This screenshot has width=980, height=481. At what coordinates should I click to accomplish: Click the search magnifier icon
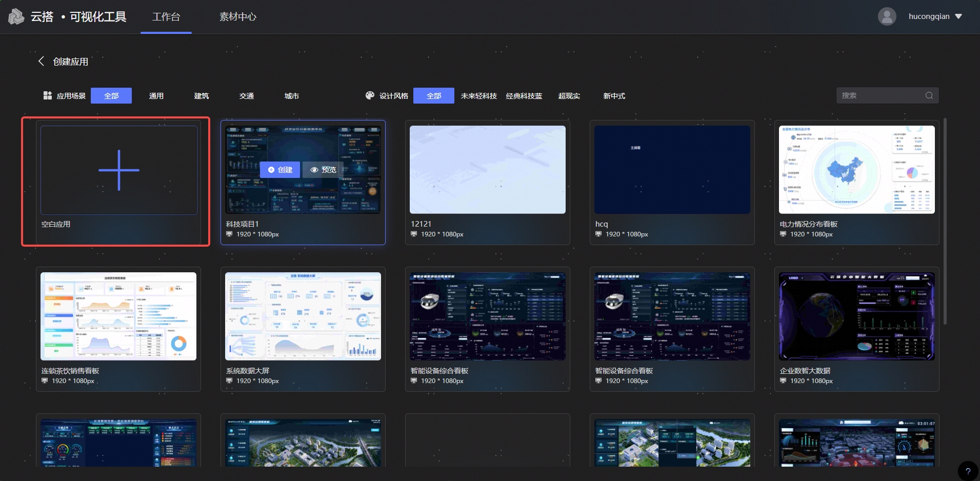(929, 95)
